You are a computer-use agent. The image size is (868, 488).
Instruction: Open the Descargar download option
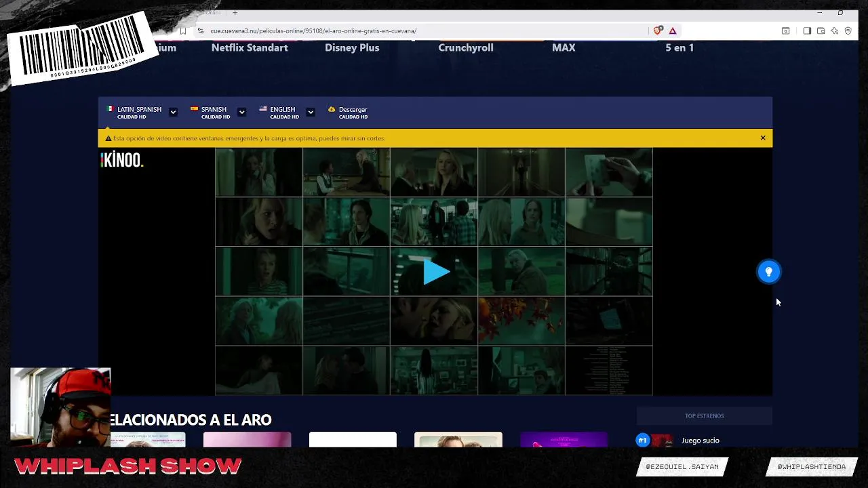click(348, 113)
